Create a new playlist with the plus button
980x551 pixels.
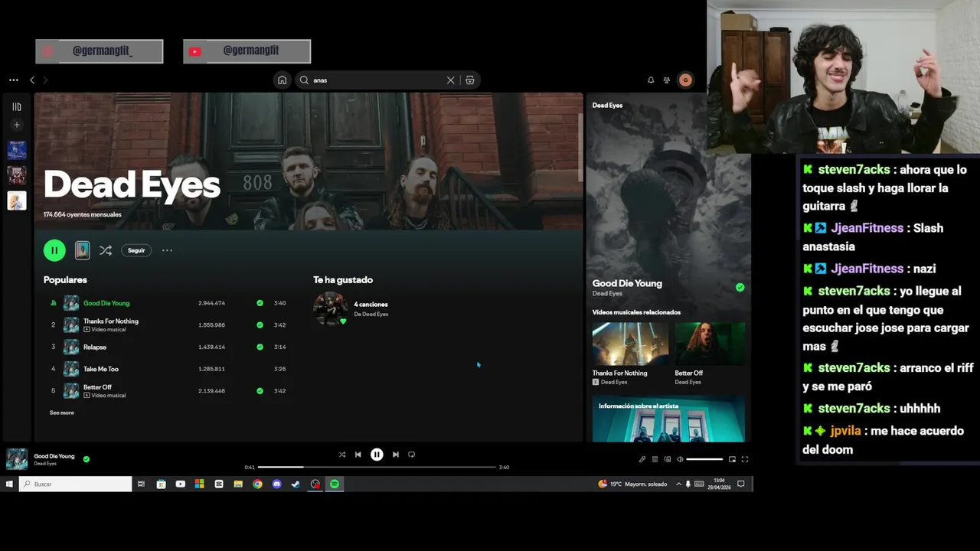coord(17,125)
